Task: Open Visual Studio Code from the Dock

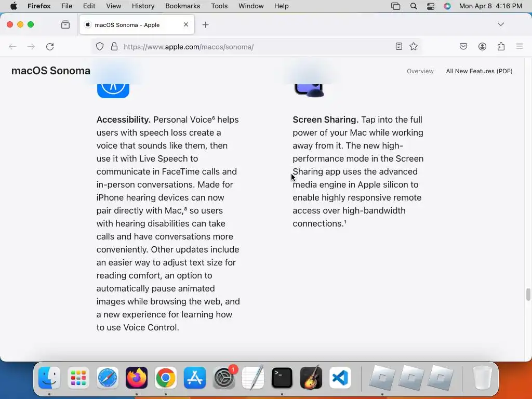Action: (x=340, y=378)
